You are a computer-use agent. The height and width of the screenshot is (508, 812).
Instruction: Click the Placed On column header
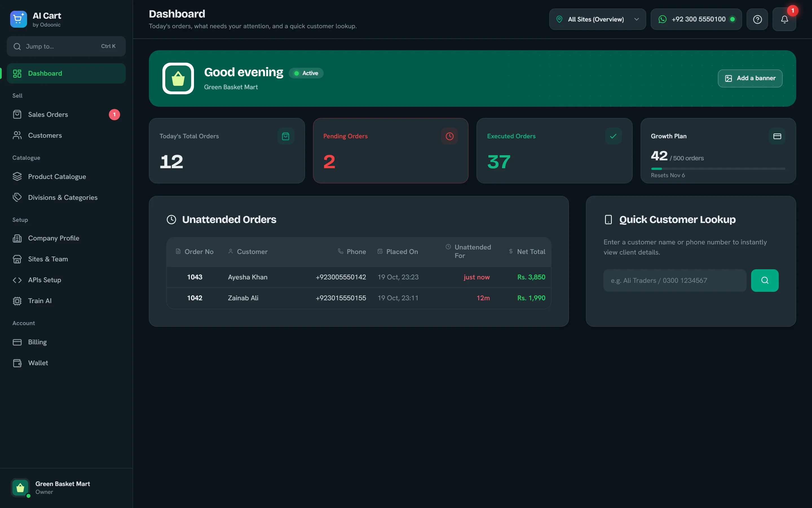point(398,252)
